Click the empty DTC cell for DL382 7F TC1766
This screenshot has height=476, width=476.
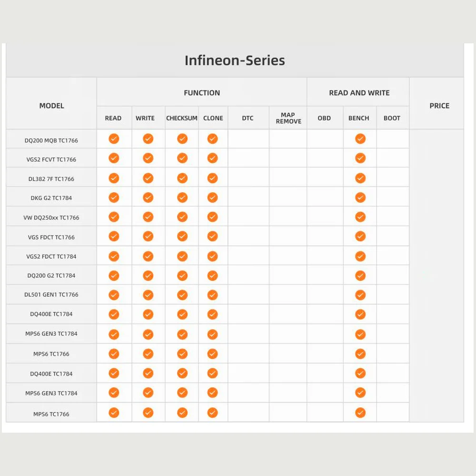(248, 177)
